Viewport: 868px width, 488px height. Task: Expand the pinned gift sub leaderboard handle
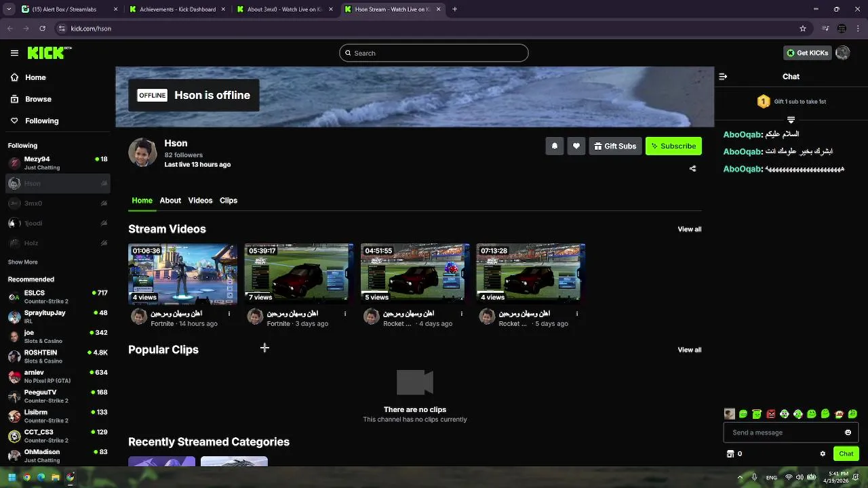pos(791,119)
